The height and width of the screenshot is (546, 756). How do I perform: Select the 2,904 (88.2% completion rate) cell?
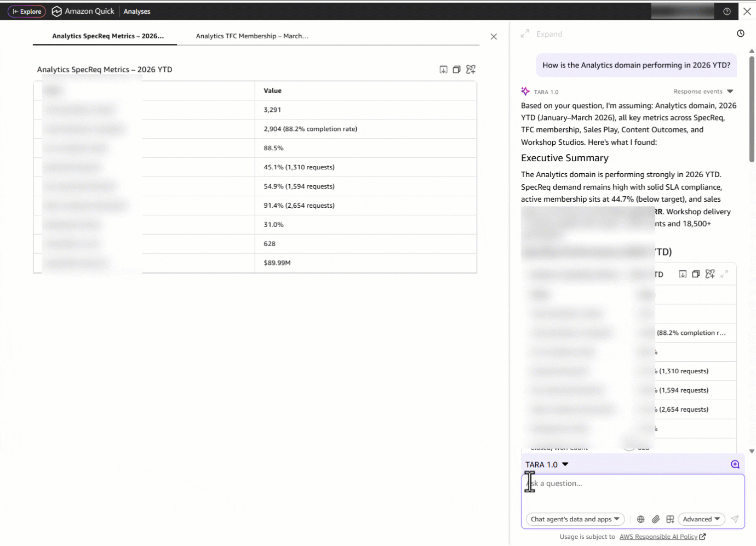pyautogui.click(x=365, y=129)
